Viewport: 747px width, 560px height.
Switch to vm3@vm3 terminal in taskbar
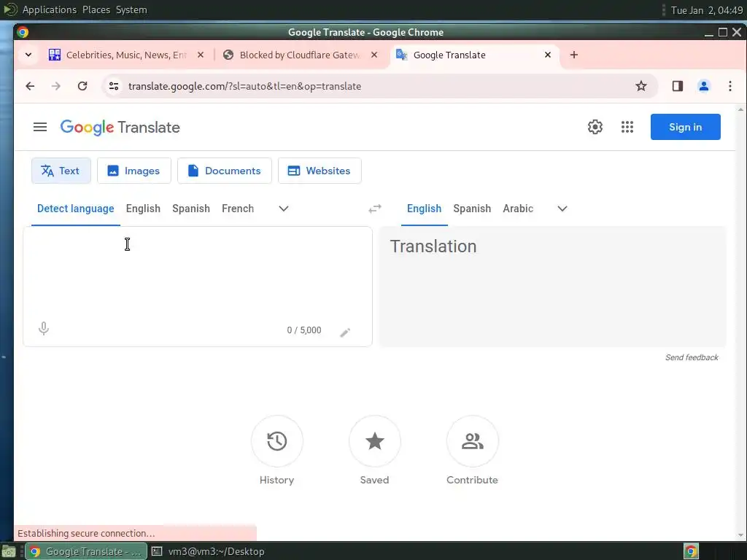(x=208, y=551)
